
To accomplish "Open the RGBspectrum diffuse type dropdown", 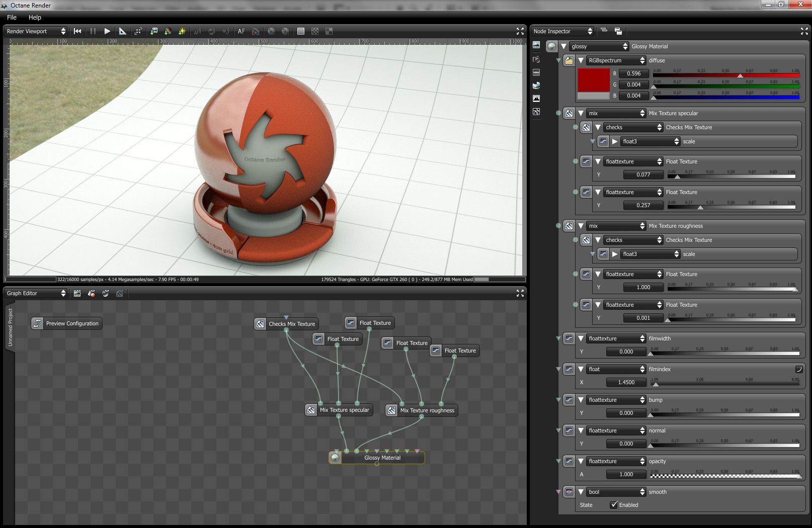I will pyautogui.click(x=616, y=60).
